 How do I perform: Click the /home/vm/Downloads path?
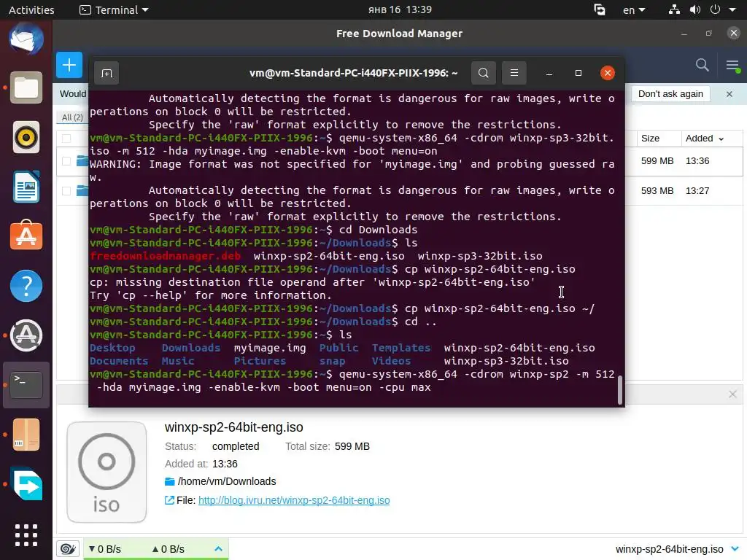[227, 481]
